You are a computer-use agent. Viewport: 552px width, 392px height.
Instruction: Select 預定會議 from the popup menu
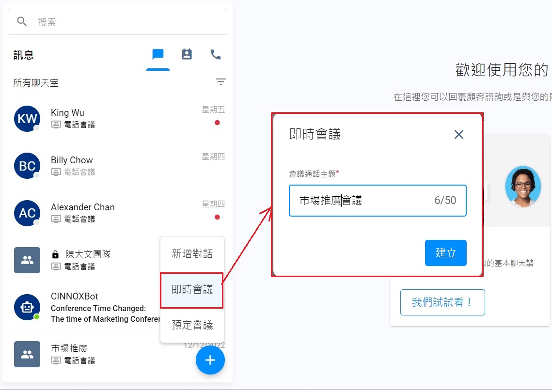[x=192, y=325]
